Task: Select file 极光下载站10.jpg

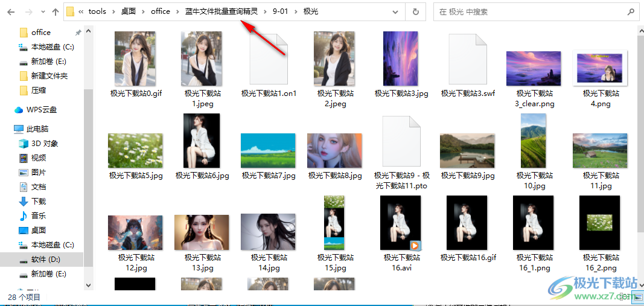Action: coord(534,152)
